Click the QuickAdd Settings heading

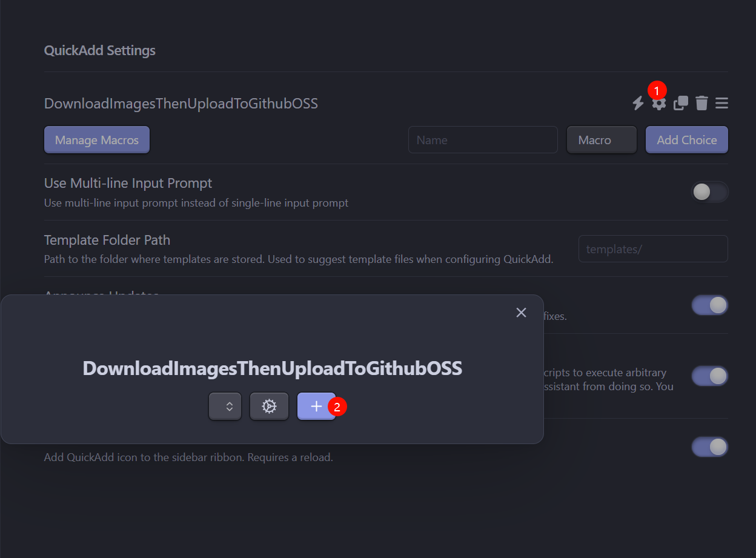point(100,50)
